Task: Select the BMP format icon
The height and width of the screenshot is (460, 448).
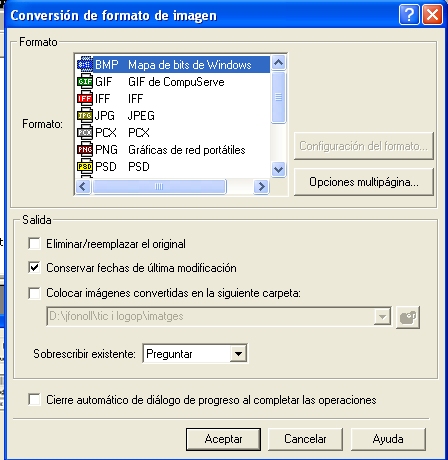Action: click(85, 64)
